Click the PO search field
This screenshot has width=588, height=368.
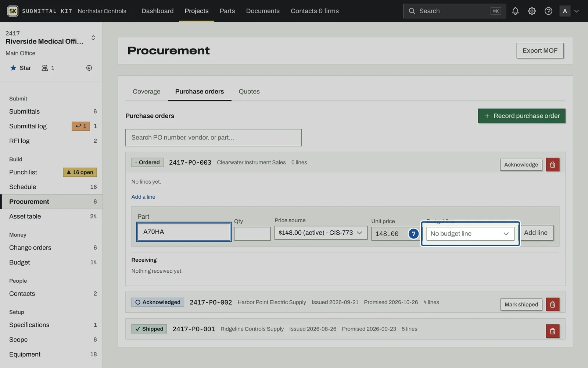point(214,137)
